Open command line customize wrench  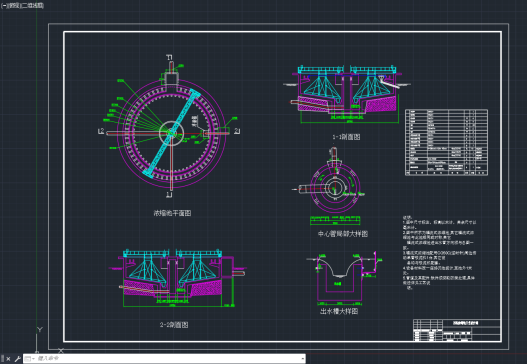pyautogui.click(x=17, y=359)
